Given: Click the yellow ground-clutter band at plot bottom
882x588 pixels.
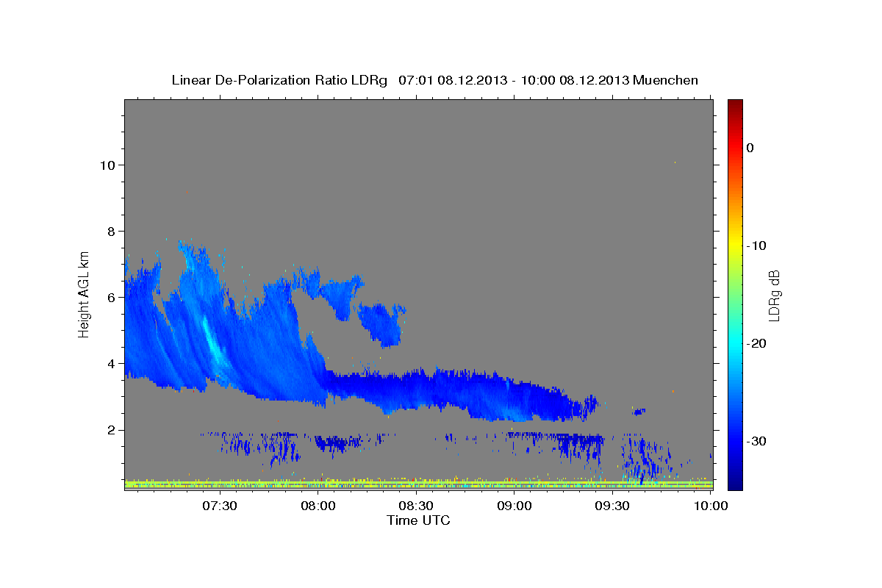Looking at the screenshot, I should point(418,484).
